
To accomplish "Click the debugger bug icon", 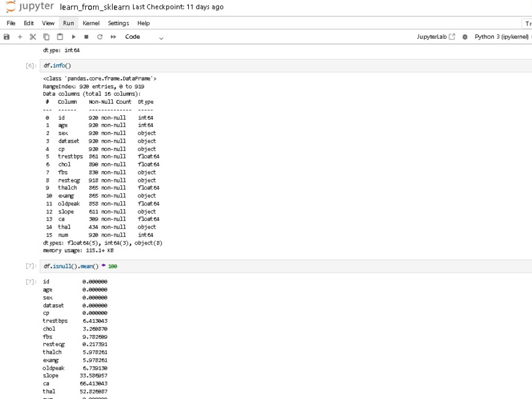I will [465, 37].
